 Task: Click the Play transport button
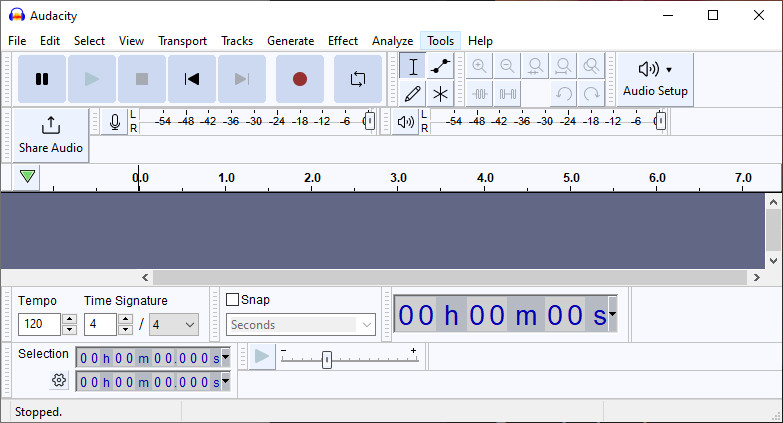point(92,79)
